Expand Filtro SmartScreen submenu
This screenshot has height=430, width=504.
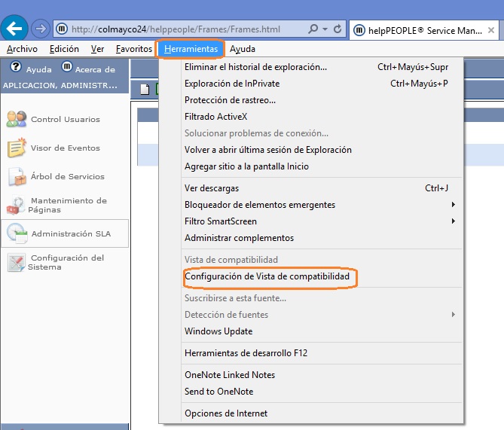click(x=311, y=221)
